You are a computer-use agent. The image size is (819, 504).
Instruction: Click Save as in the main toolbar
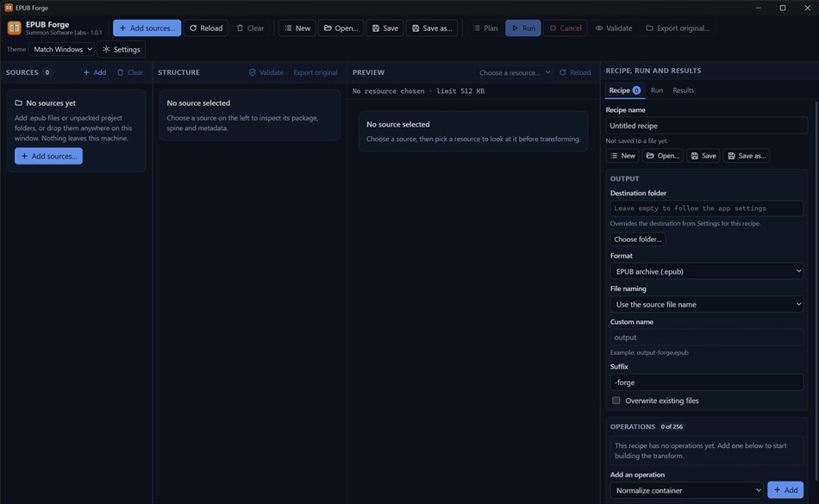point(432,28)
